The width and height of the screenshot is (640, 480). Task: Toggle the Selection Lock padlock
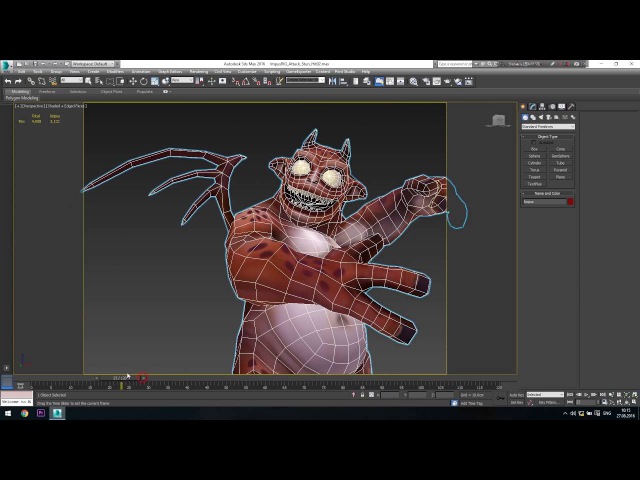(362, 395)
